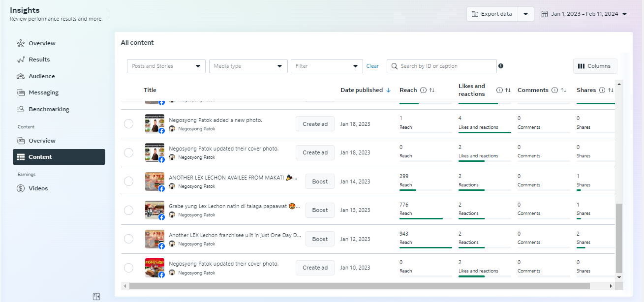Click the Search by ID or caption field

click(442, 66)
